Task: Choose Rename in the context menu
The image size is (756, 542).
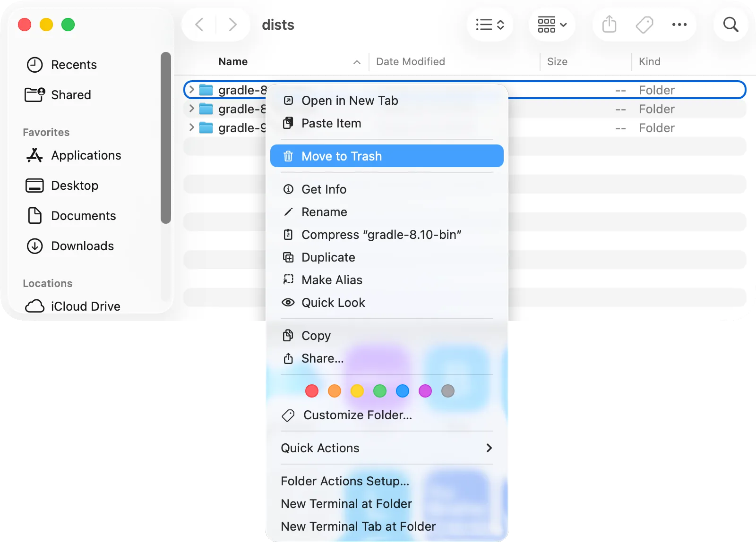Action: pos(387,212)
